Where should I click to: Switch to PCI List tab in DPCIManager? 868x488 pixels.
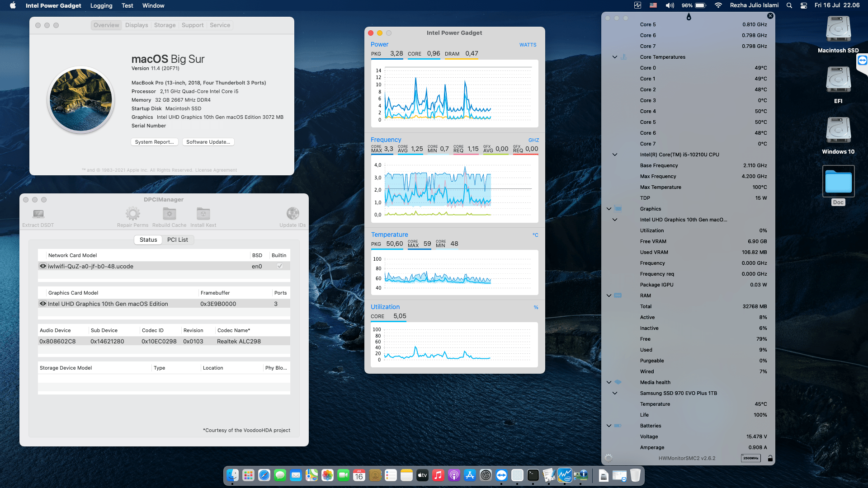pos(178,240)
